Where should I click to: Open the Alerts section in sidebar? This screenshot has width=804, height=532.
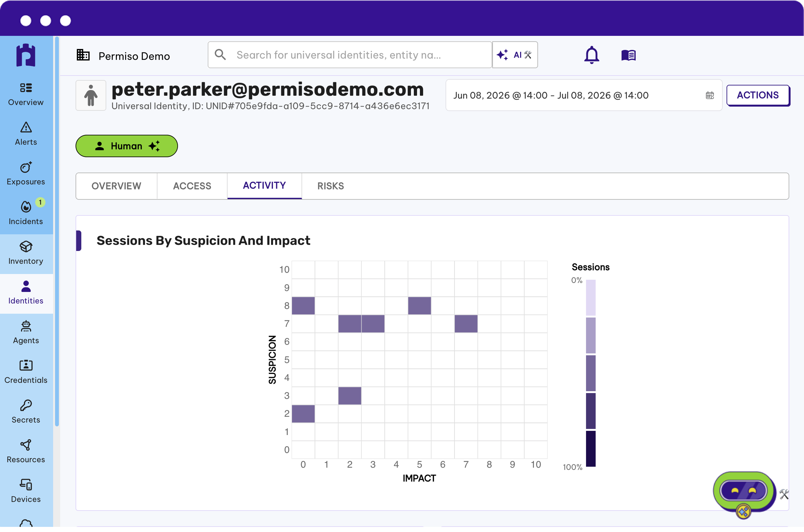tap(26, 134)
